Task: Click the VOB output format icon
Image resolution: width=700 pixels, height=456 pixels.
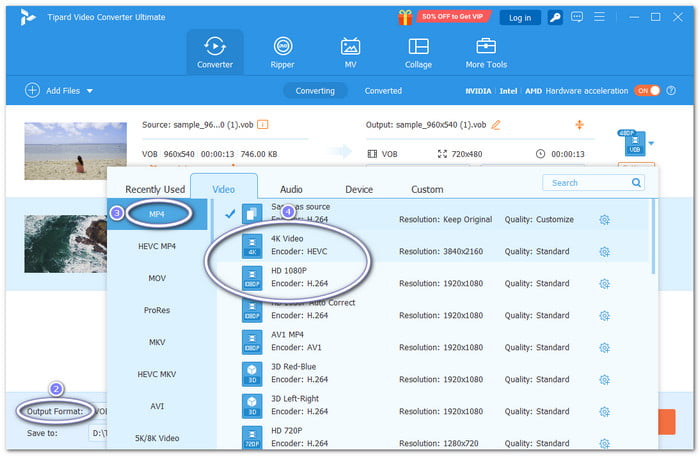Action: 633,142
